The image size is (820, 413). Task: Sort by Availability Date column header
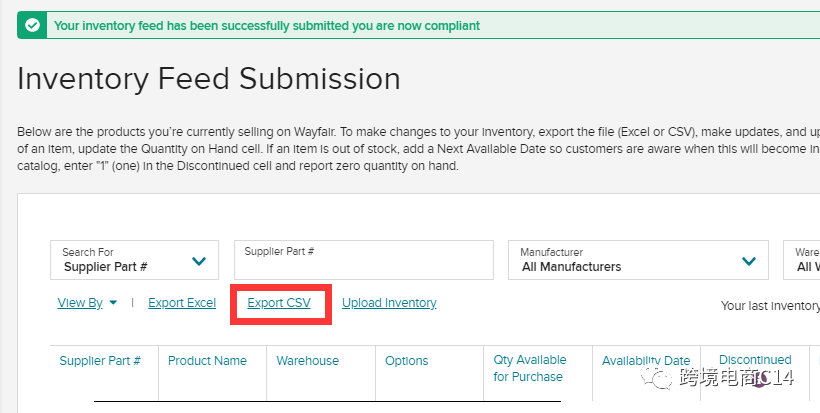[646, 360]
